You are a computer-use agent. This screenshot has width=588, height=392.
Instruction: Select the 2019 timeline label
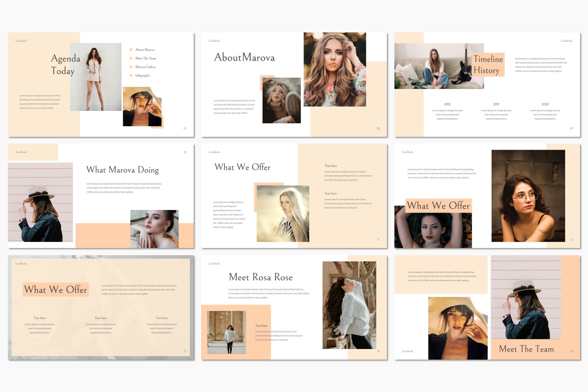click(496, 104)
